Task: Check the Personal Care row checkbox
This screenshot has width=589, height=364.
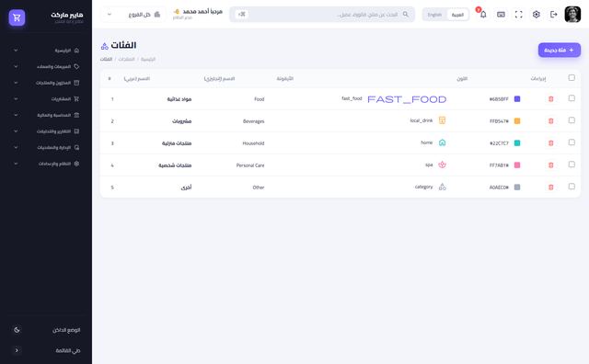Action: (x=572, y=165)
